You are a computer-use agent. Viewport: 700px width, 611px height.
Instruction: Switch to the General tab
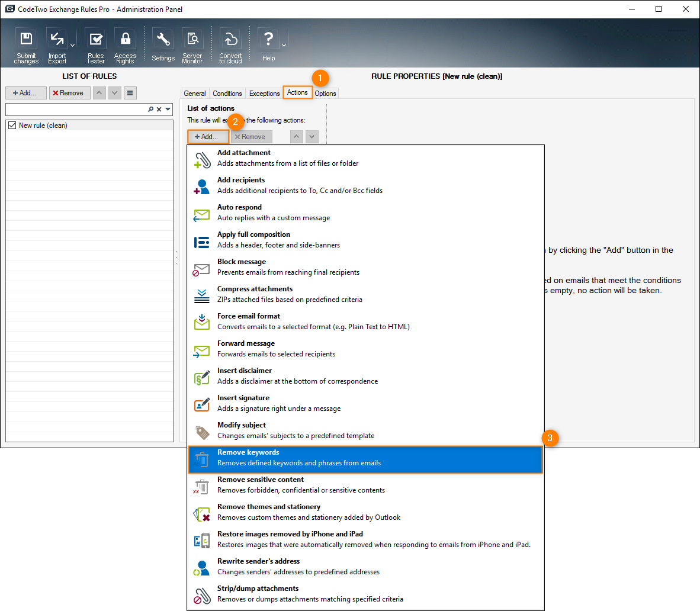click(195, 94)
